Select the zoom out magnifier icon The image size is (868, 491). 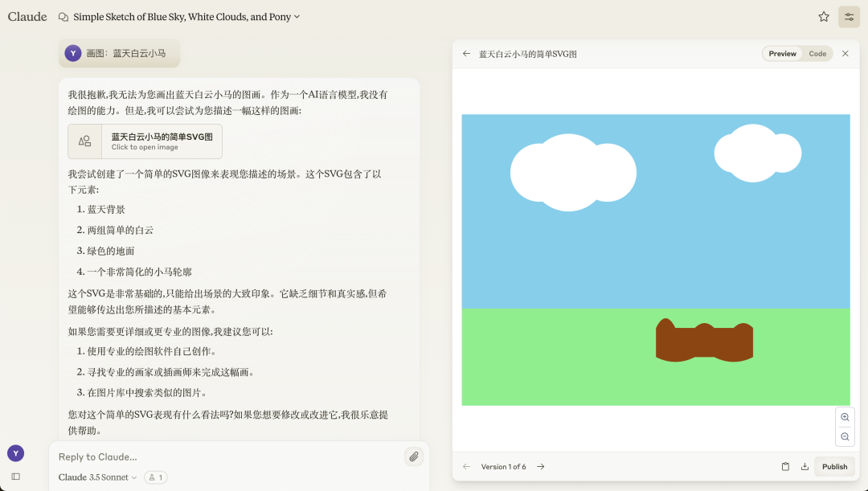[845, 436]
